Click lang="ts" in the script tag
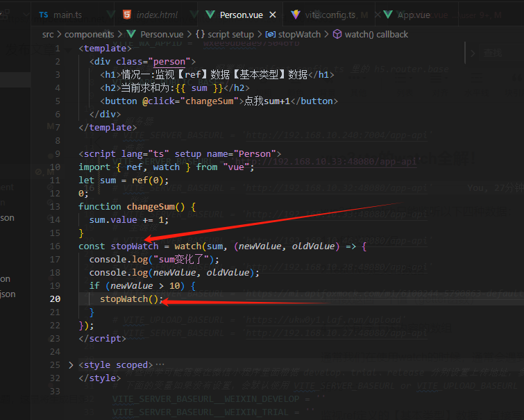Viewport: 524px width, 420px height. (x=145, y=154)
